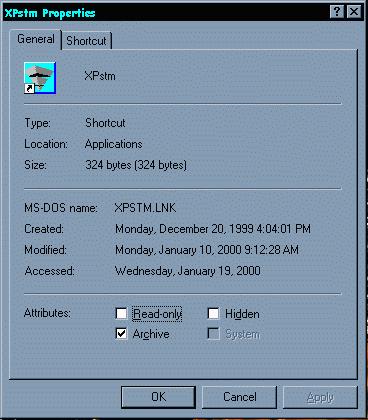The image size is (368, 420).
Task: Confirm with the OK button
Action: point(158,397)
